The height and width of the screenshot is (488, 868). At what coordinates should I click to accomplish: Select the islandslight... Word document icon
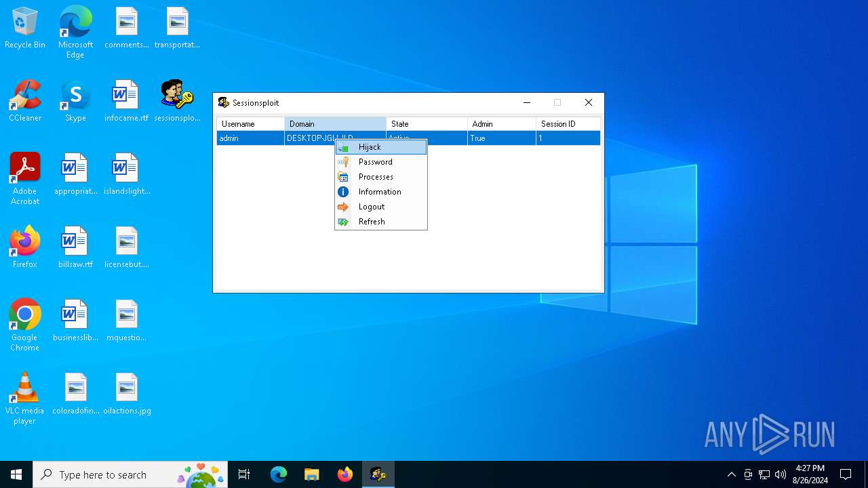126,174
